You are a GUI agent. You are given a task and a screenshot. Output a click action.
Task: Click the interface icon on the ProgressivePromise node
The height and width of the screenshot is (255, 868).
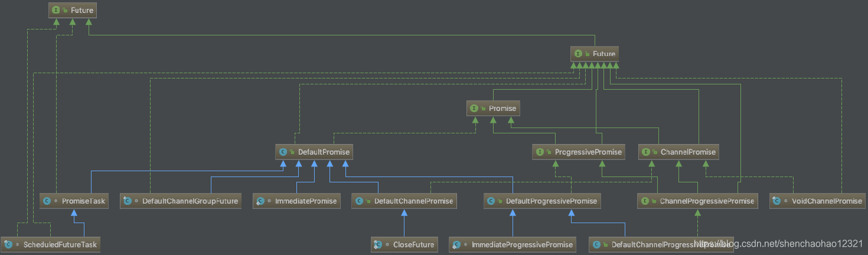point(540,152)
